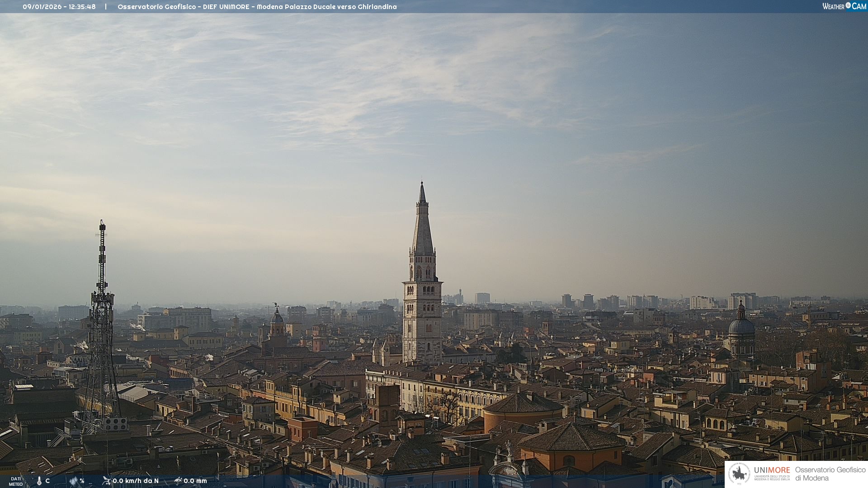Click the temperature C unit reading
868x488 pixels.
(47, 481)
